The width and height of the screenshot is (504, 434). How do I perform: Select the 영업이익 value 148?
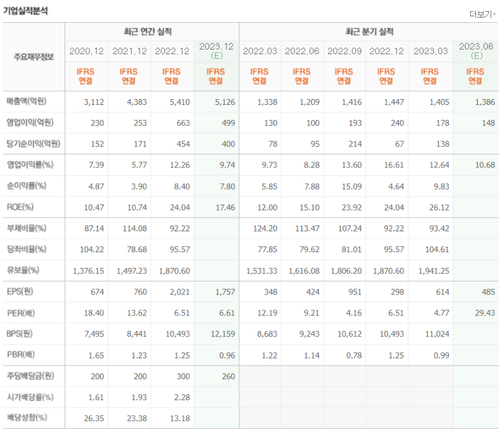click(488, 123)
